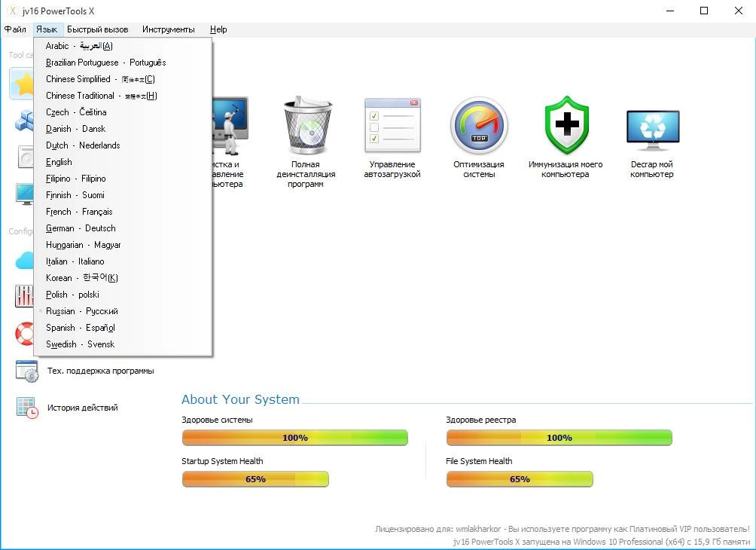Click the license info status text

click(562, 529)
